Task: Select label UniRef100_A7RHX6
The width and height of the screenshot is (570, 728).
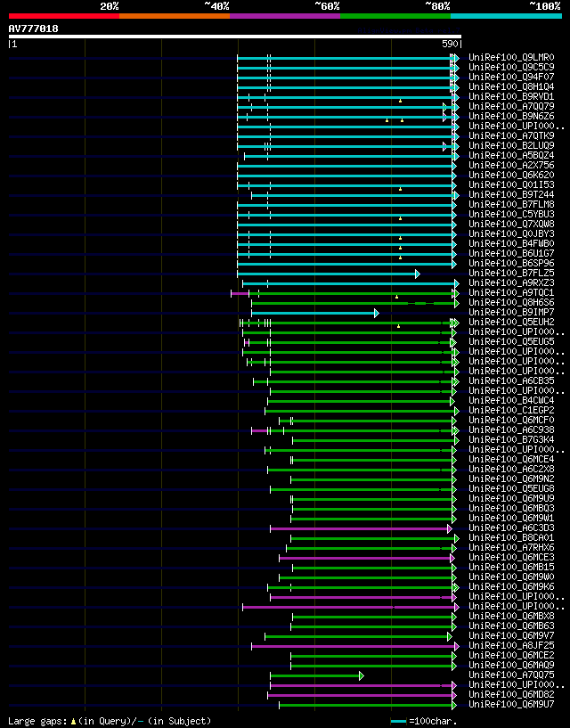Action: click(x=511, y=548)
